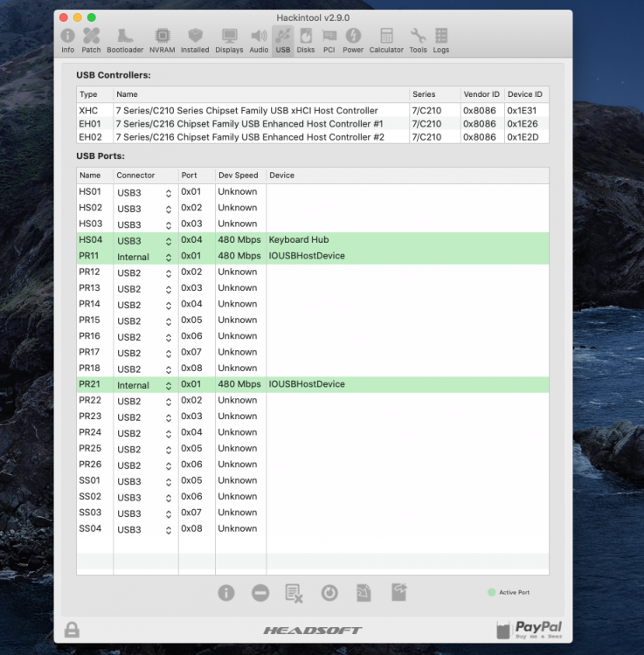Select the PR11 port name
This screenshot has width=644, height=655.
pyautogui.click(x=88, y=255)
